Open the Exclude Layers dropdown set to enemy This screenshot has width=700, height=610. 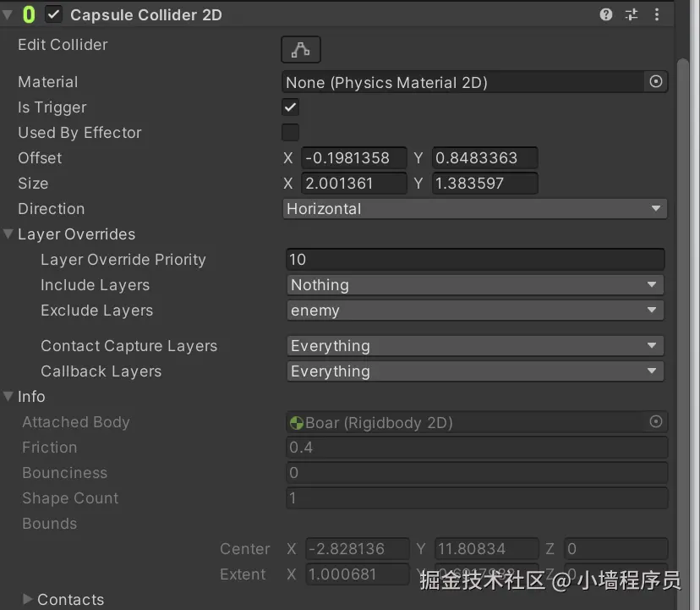473,310
